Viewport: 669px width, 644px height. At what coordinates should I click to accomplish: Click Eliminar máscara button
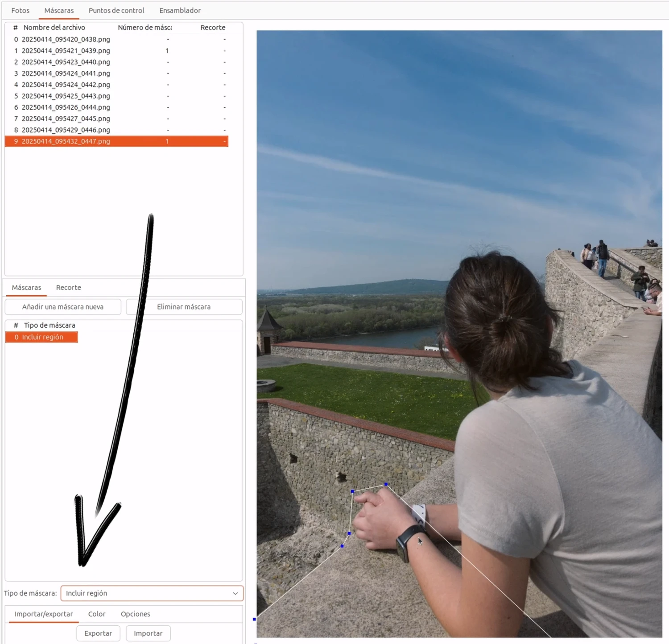184,307
